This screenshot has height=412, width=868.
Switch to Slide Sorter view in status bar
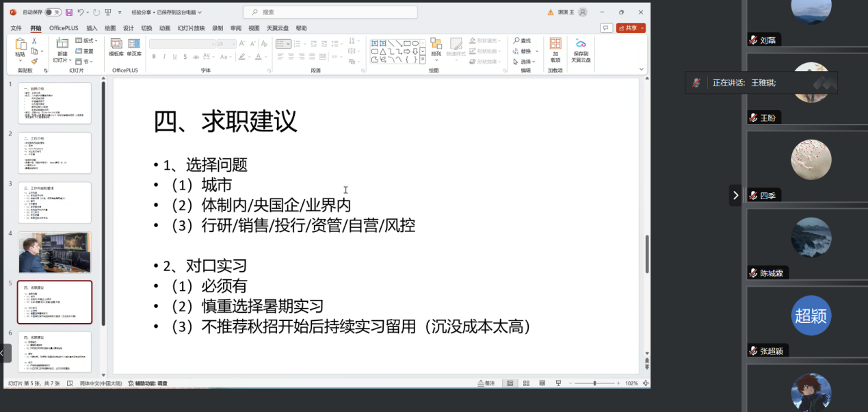coord(526,382)
